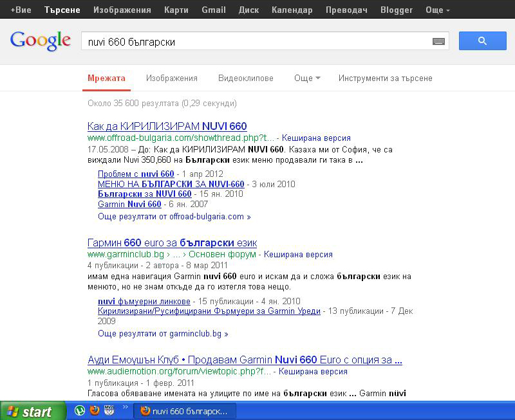Open the Windows start menu
The height and width of the screenshot is (420, 515).
point(33,411)
